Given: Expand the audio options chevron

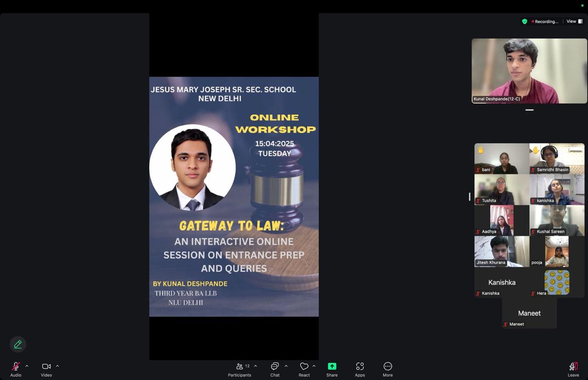Looking at the screenshot, I should click(27, 366).
